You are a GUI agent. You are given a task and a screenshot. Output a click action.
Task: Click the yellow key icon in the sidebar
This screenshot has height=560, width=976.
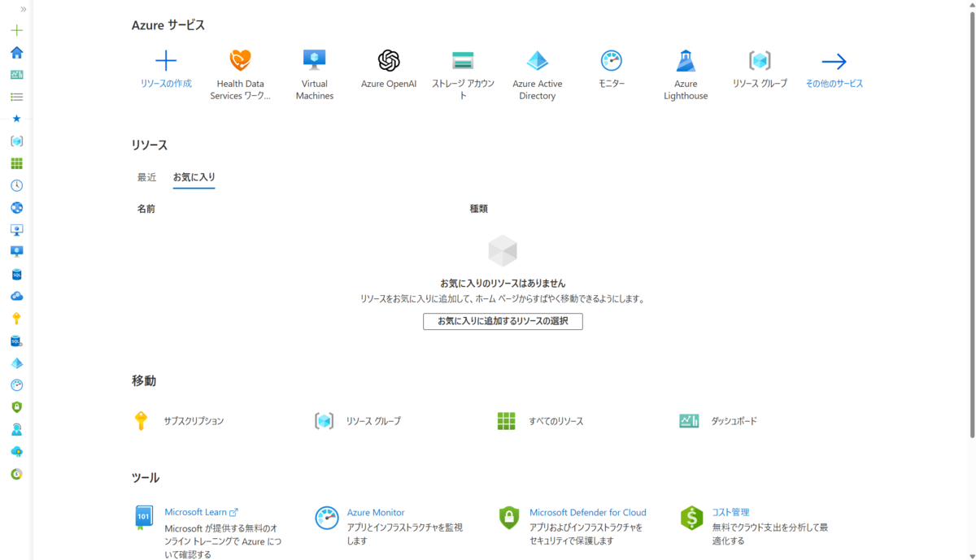[x=16, y=319]
